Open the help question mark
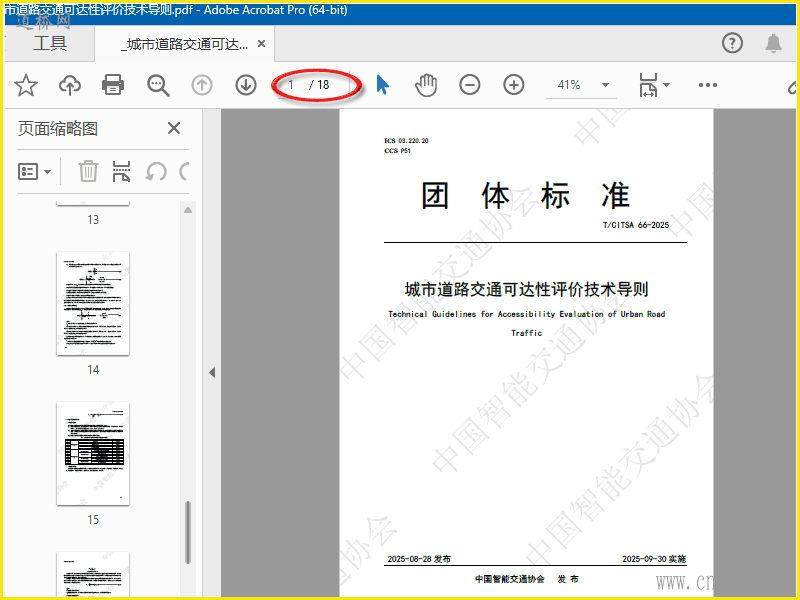 click(732, 43)
